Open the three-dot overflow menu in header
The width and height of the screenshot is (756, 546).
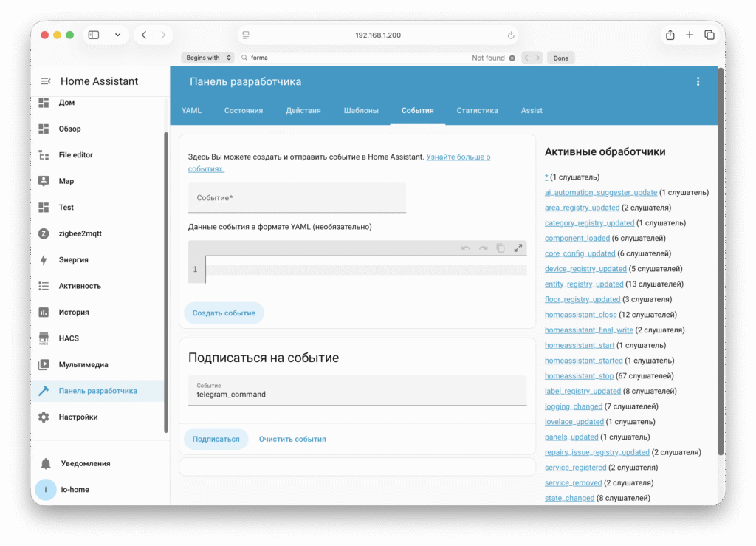(698, 81)
